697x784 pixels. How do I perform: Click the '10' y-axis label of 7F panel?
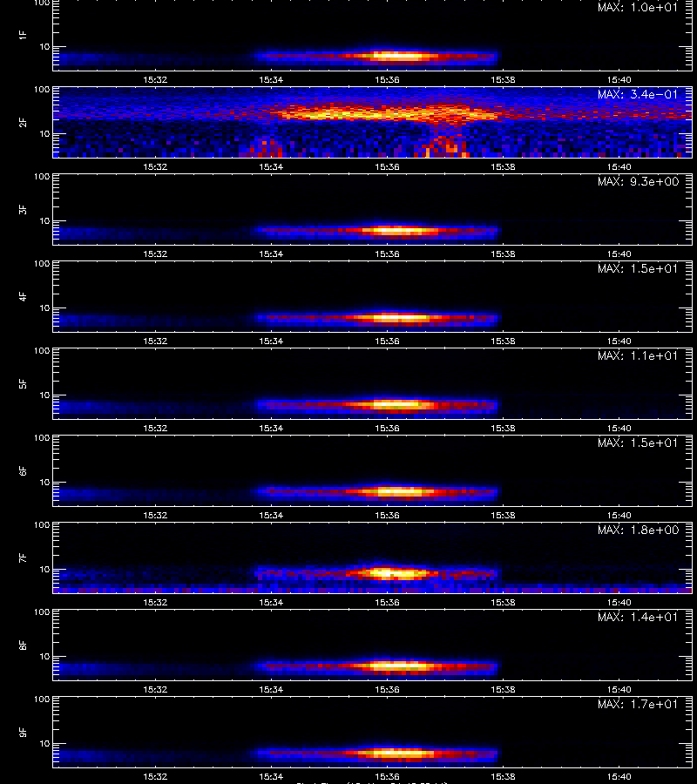45,569
